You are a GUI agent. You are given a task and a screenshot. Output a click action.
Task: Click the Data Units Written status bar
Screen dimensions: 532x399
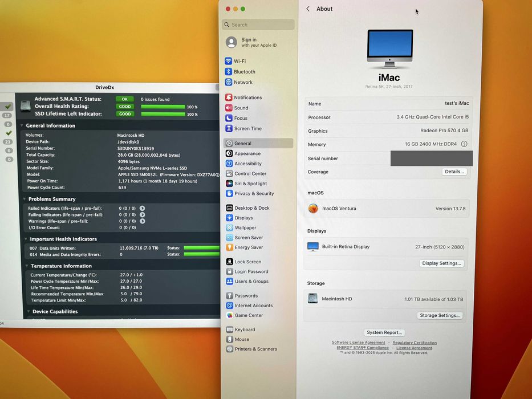201,248
